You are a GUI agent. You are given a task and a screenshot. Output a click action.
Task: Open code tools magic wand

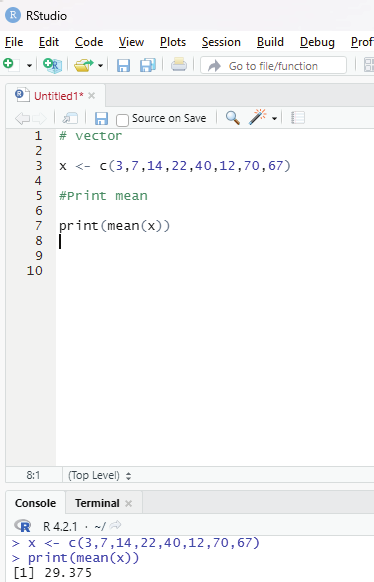(x=257, y=117)
